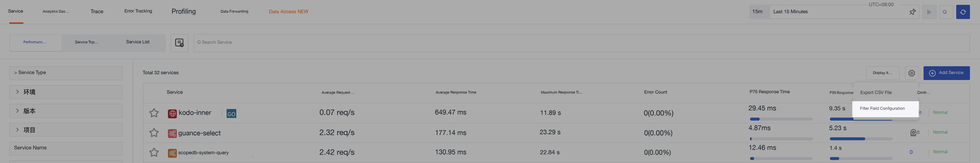
Task: Pin the time range with pin icon
Action: tap(912, 12)
